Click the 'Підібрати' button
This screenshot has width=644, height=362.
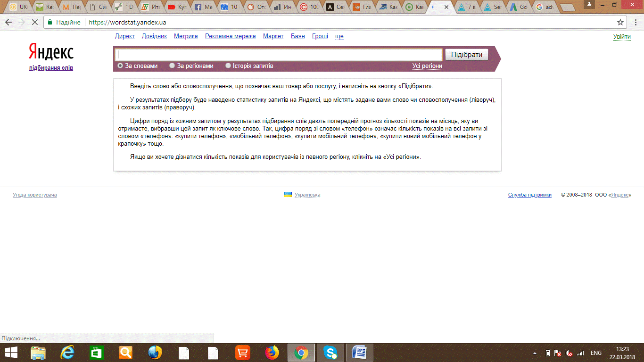click(467, 55)
